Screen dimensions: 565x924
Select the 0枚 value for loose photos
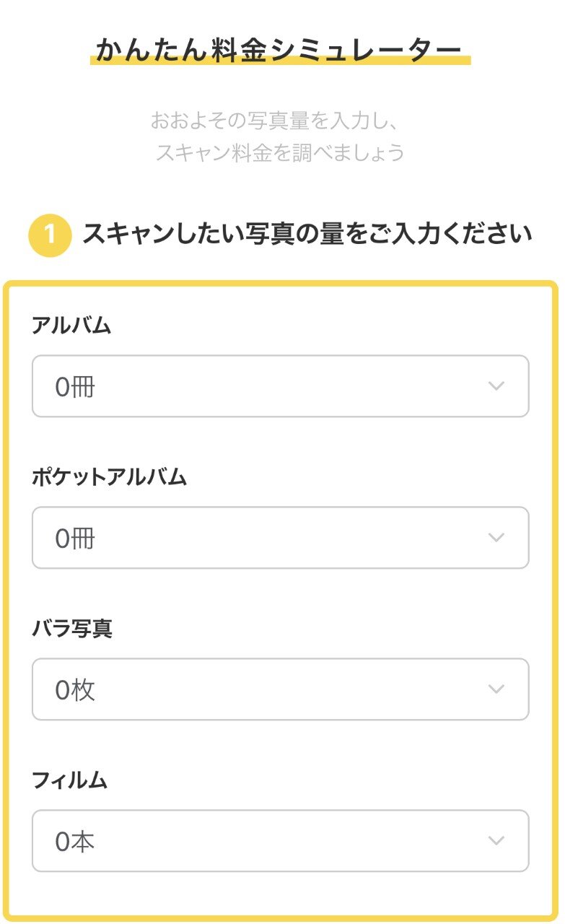point(75,691)
